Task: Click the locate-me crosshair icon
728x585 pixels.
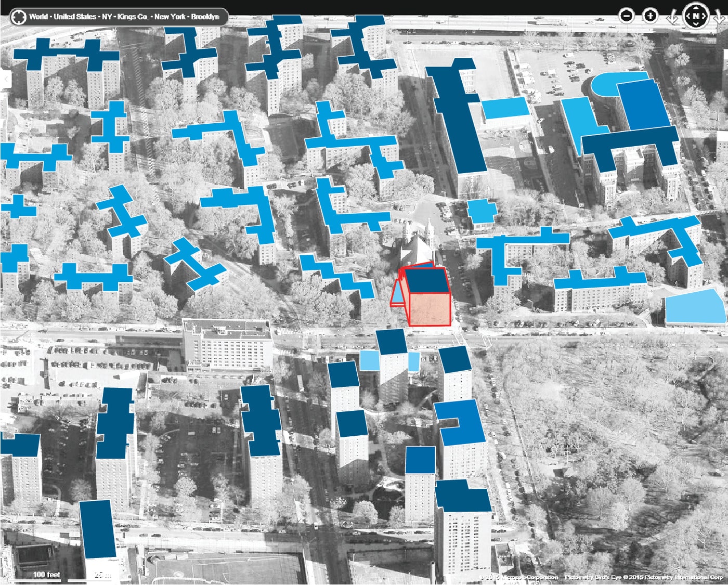Action: click(x=18, y=17)
